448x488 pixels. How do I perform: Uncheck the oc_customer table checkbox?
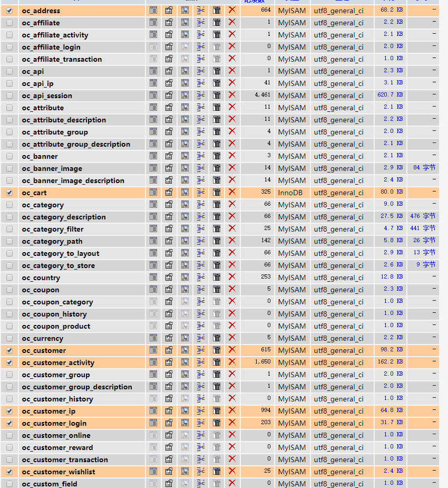coord(9,350)
